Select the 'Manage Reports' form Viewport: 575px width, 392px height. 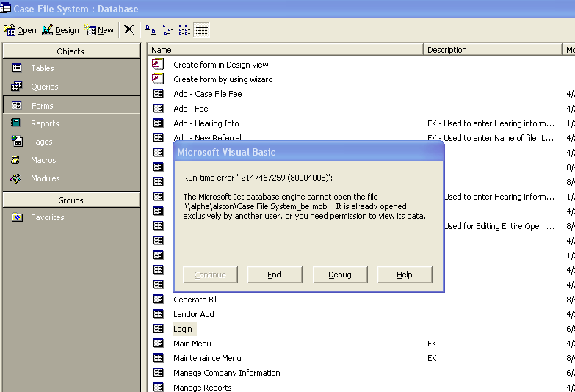pyautogui.click(x=203, y=388)
